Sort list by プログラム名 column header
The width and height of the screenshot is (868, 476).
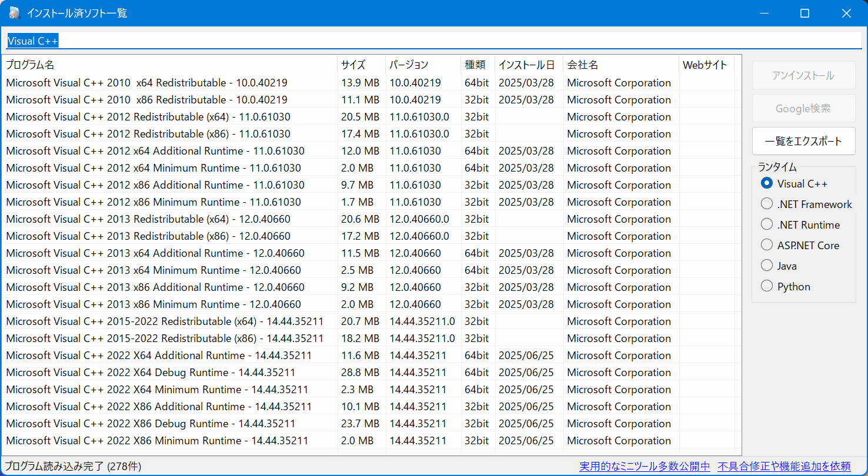(169, 65)
